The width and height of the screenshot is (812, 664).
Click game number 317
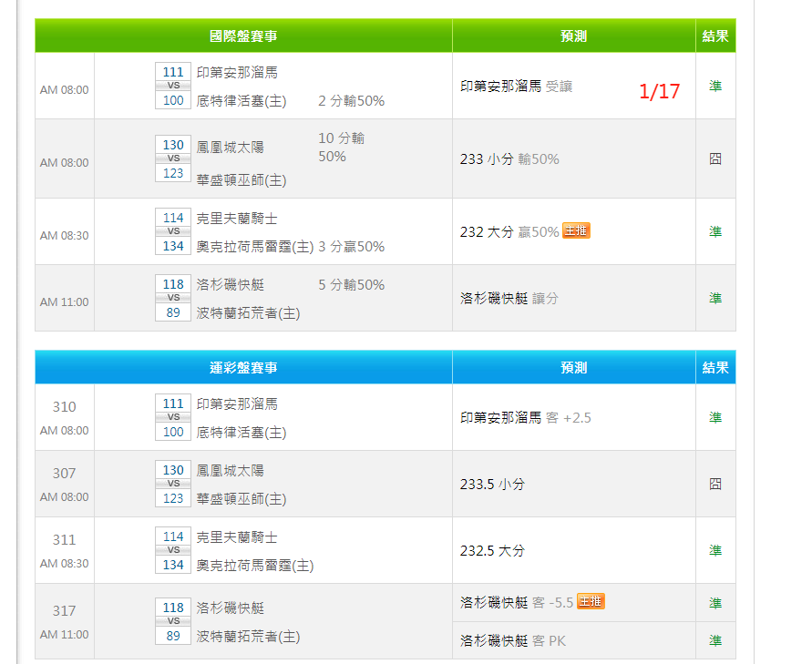[x=64, y=610]
